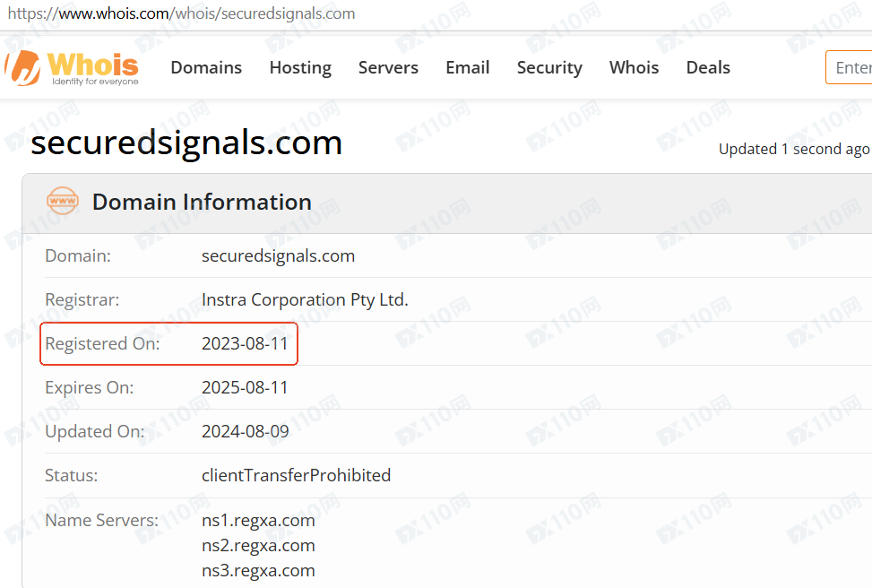
Task: Click the 'Expires On:' label
Action: (90, 388)
